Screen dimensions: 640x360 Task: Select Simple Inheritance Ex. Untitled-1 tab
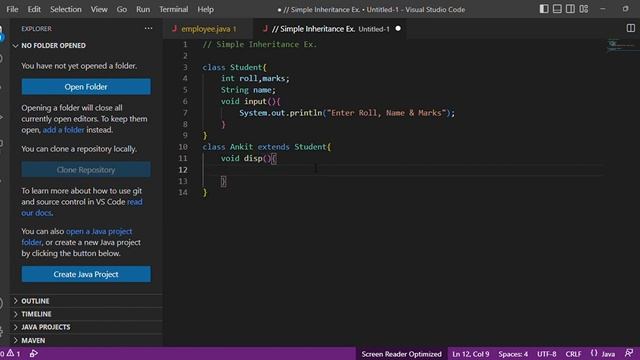click(x=330, y=29)
